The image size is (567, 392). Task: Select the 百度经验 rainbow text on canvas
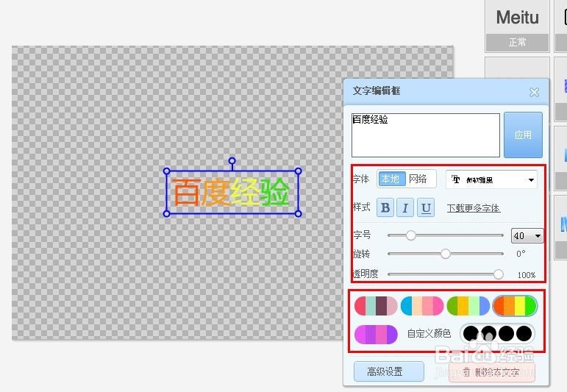coord(232,192)
